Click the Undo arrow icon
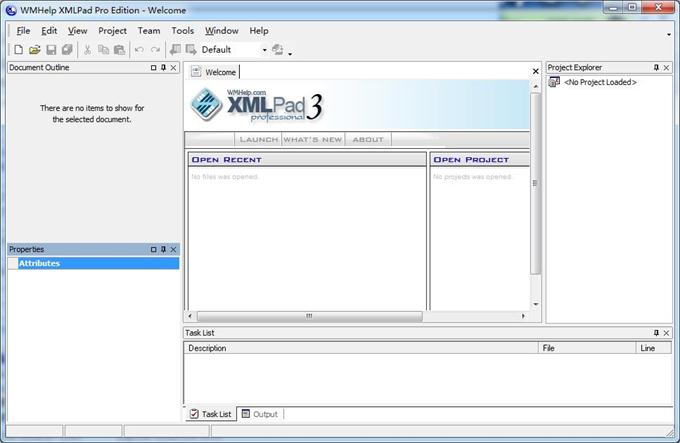Viewport: 680px width, 443px height. coord(139,50)
